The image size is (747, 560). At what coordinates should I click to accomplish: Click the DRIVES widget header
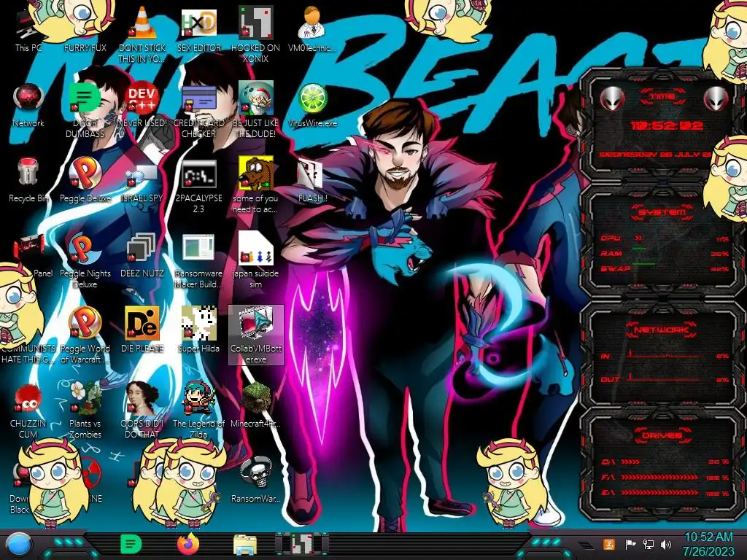(662, 435)
